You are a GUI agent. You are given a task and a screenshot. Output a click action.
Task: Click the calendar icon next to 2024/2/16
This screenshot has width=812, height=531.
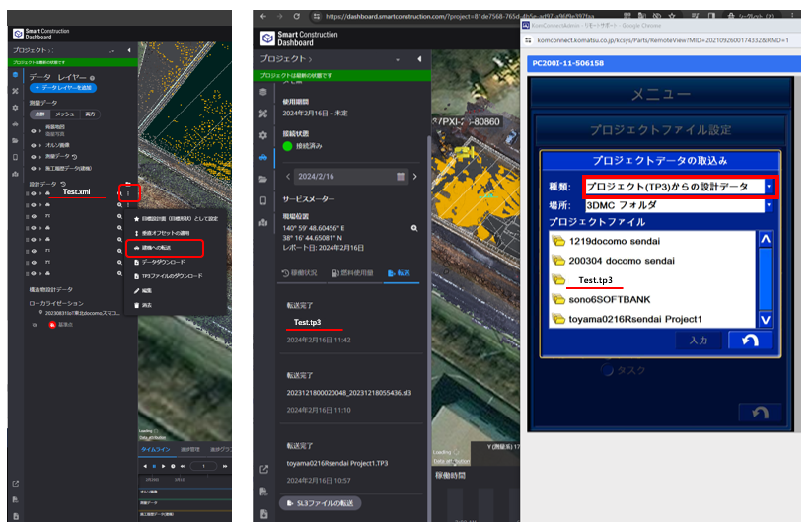click(401, 176)
